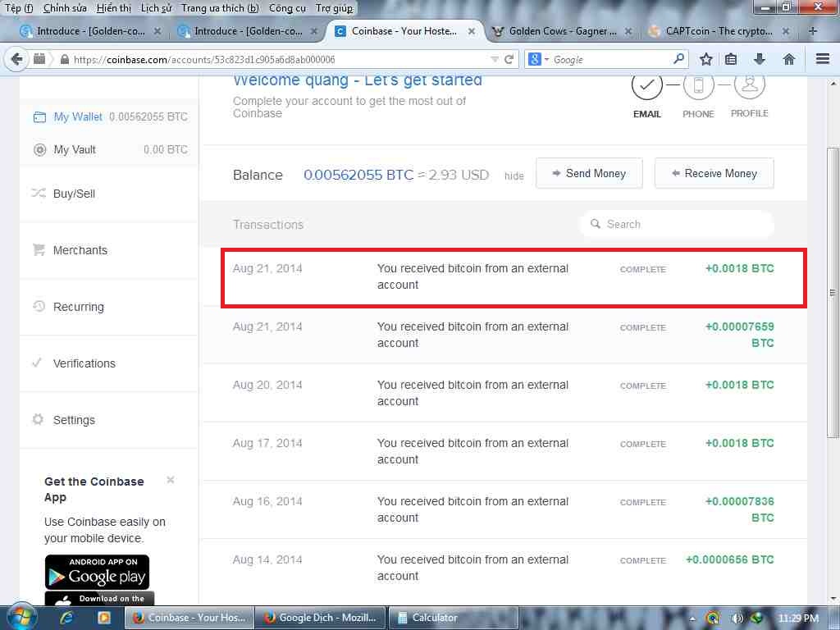Open the Aug 17, 2014 transaction row
The image size is (840, 630).
tap(504, 451)
